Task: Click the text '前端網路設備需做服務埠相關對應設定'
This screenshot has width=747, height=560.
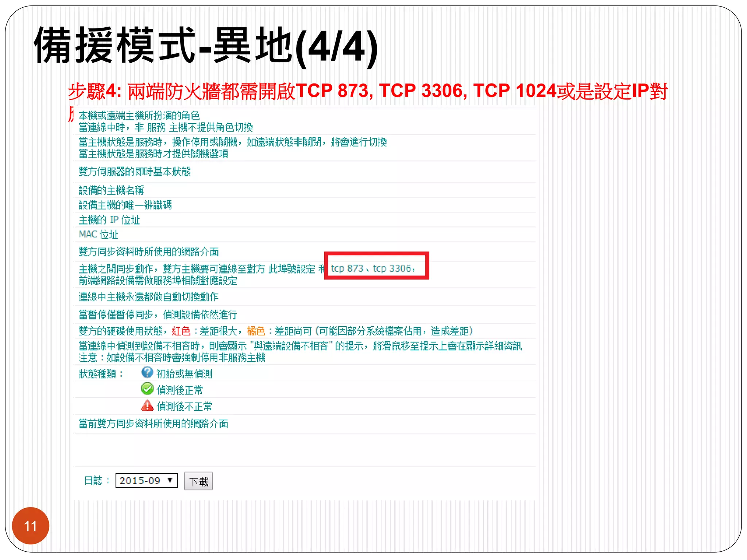Action: (158, 281)
